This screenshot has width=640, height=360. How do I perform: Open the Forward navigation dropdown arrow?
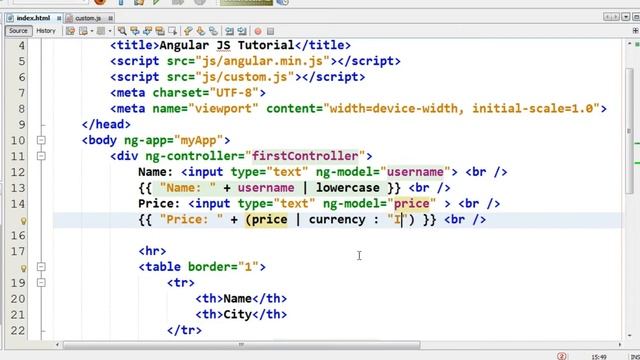(x=110, y=31)
